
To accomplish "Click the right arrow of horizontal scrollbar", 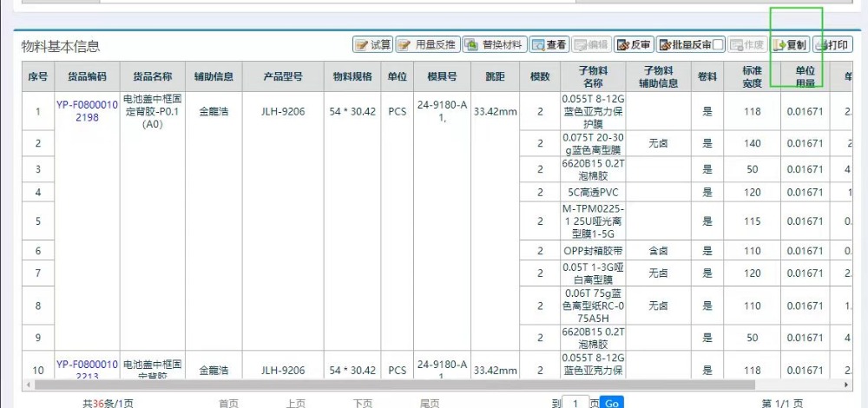I will (847, 385).
